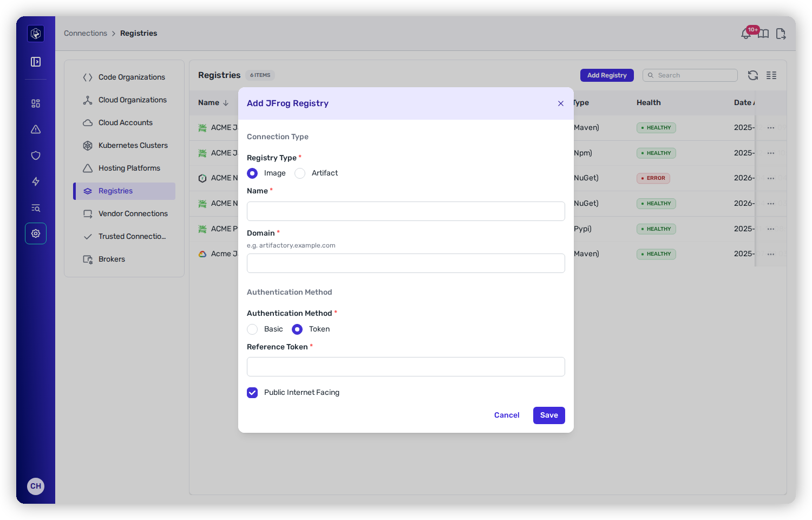Open the alerts triangle icon in sidebar
This screenshot has height=520, width=812.
[x=36, y=129]
